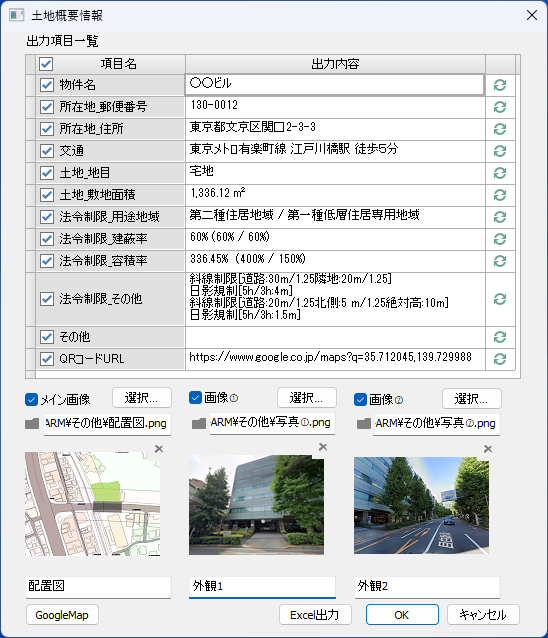Refresh the 土地_地目 row value
Screen dimensions: 548x638
(x=500, y=173)
